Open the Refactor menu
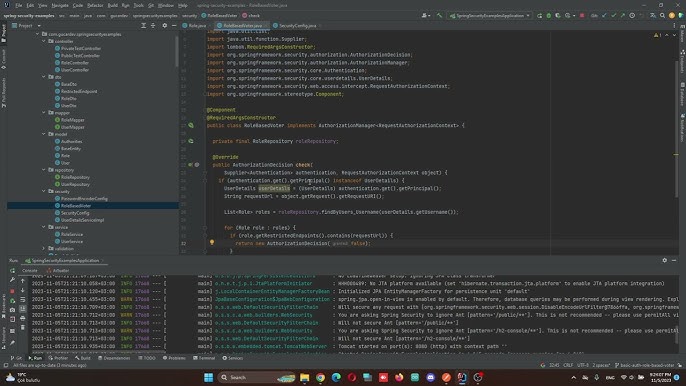Viewport: 686px width, 386px height. tap(94, 5)
